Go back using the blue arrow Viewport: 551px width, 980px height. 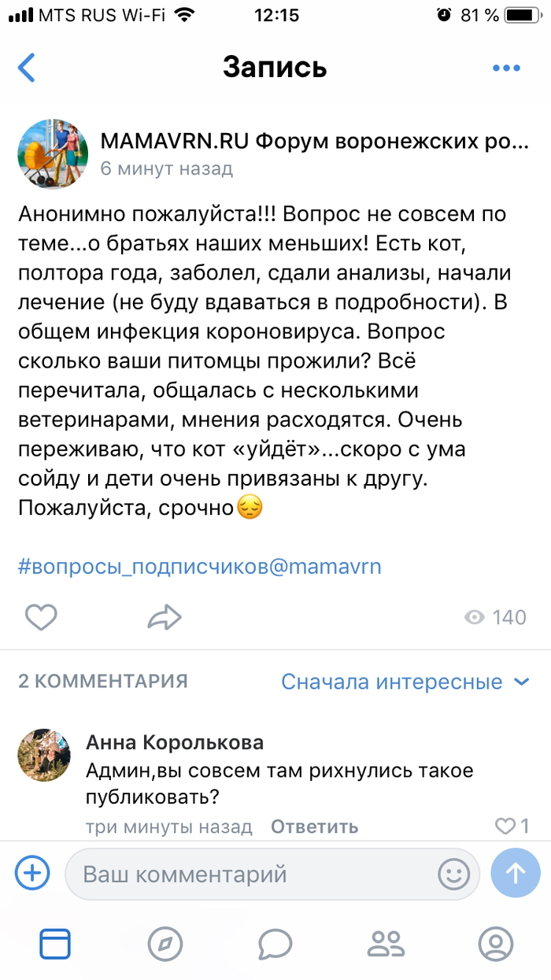[26, 68]
